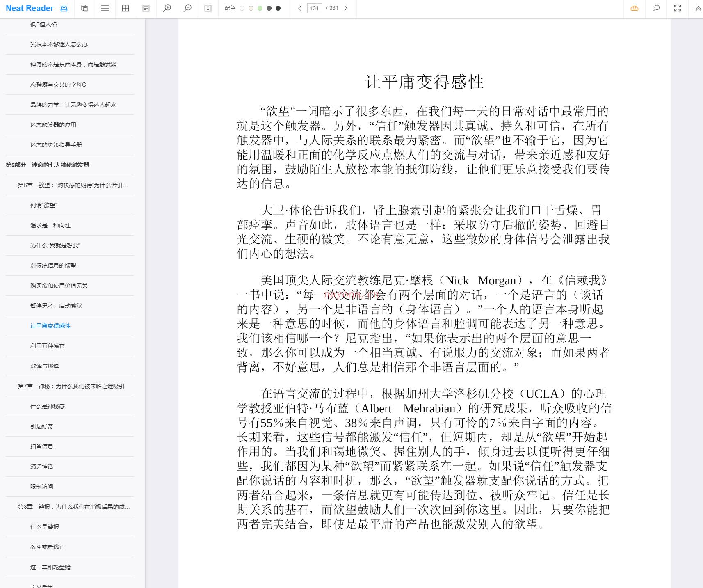Image resolution: width=703 pixels, height=588 pixels.
Task: Go to next page arrow
Action: pyautogui.click(x=346, y=8)
